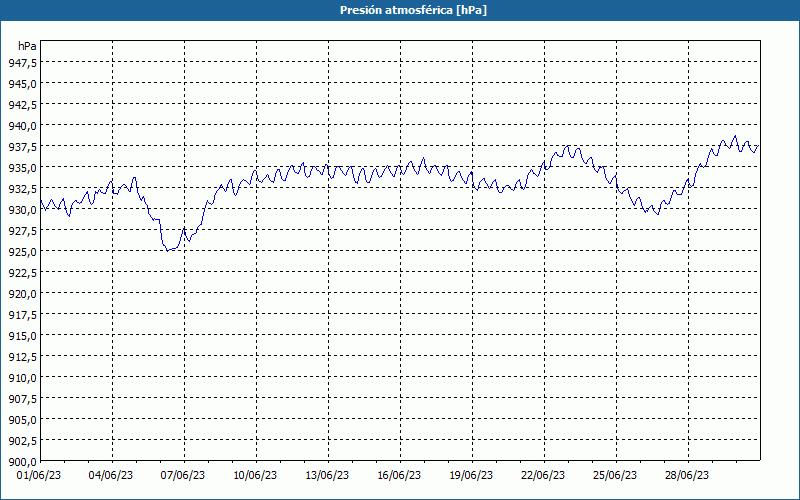Click the 942,5 y-axis value
Screen dimensions: 800x500
point(22,105)
